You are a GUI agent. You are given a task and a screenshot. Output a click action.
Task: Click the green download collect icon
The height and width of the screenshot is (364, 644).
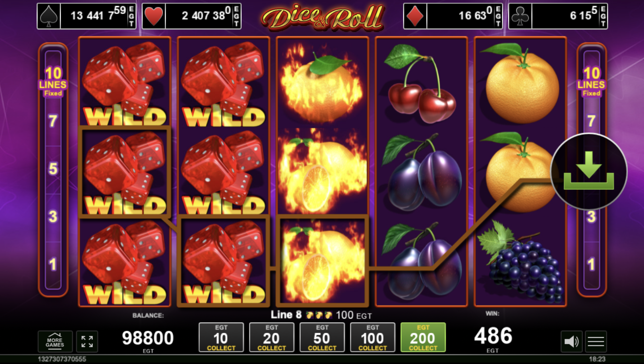589,171
